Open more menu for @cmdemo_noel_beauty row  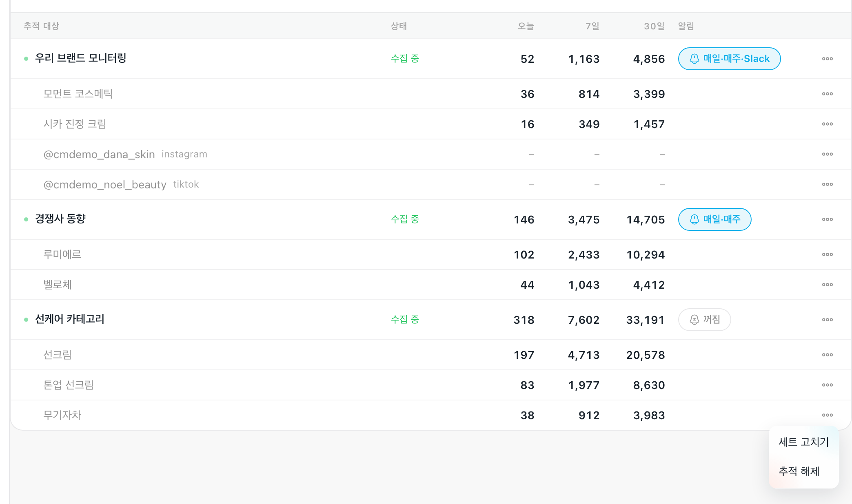tap(827, 184)
